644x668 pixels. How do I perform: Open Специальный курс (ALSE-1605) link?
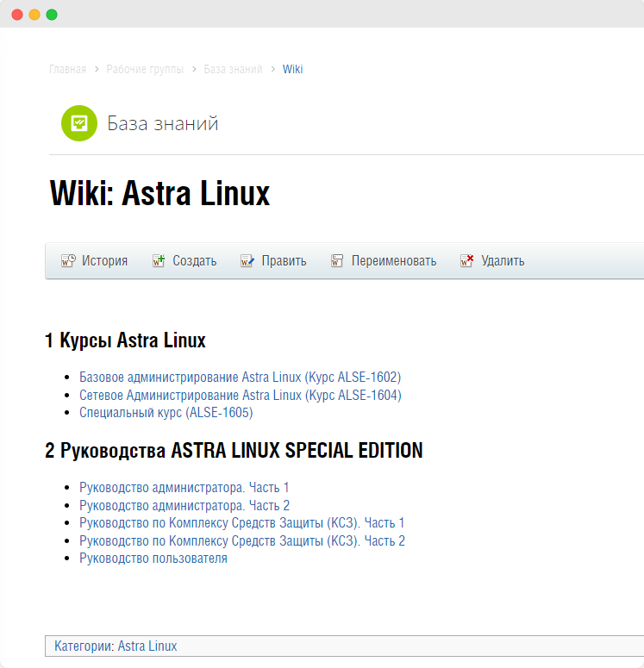coord(166,412)
